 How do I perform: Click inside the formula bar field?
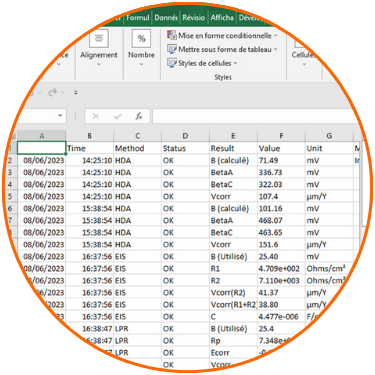tap(253, 116)
